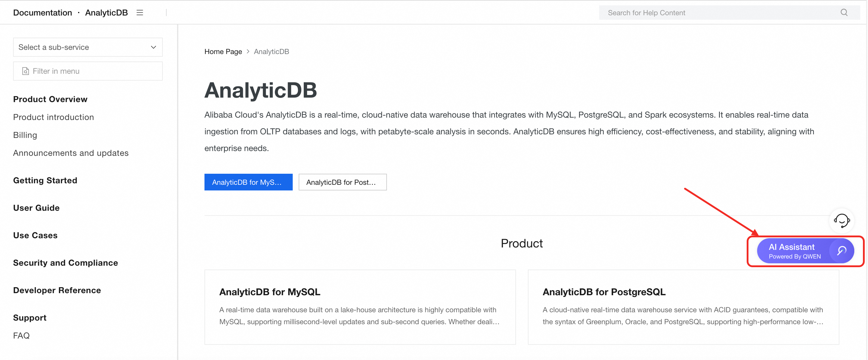The width and height of the screenshot is (868, 360).
Task: Go to Home Page breadcrumb link
Action: [223, 52]
